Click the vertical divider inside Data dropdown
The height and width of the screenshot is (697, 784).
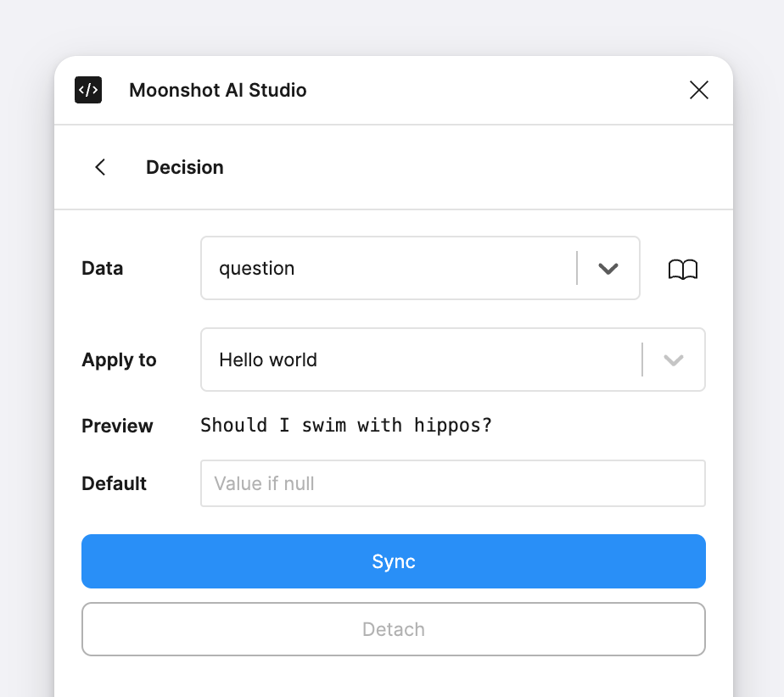577,268
